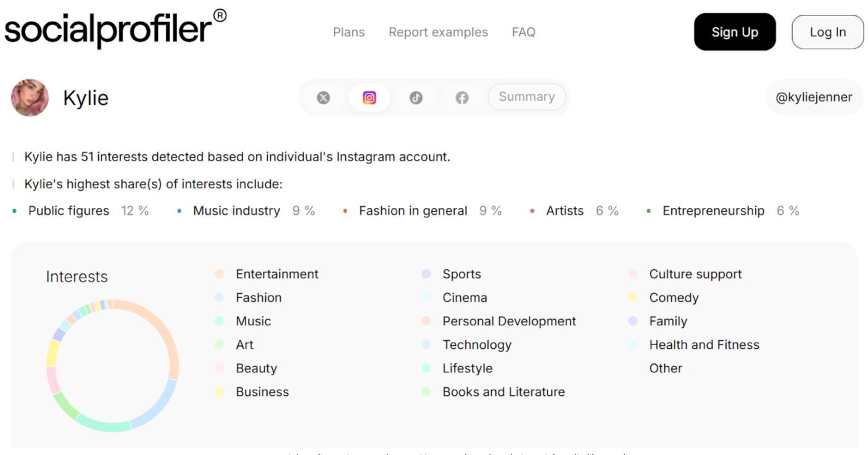Click the Artists bullet dot
Image resolution: width=868 pixels, height=455 pixels.
(x=532, y=211)
